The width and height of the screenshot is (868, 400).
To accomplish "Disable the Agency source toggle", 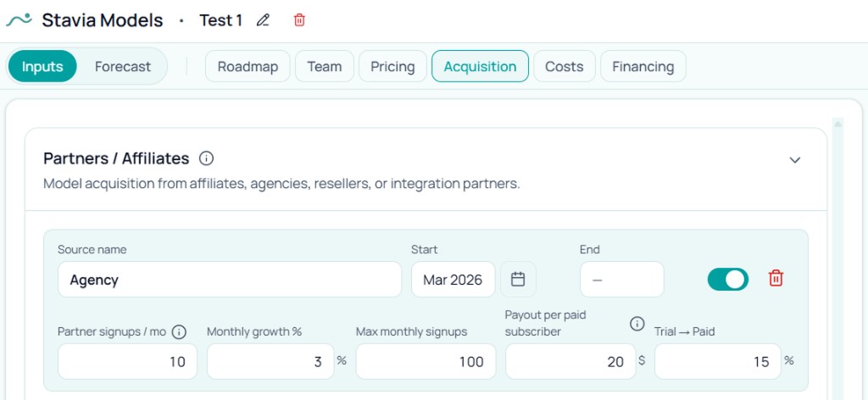I will 727,280.
